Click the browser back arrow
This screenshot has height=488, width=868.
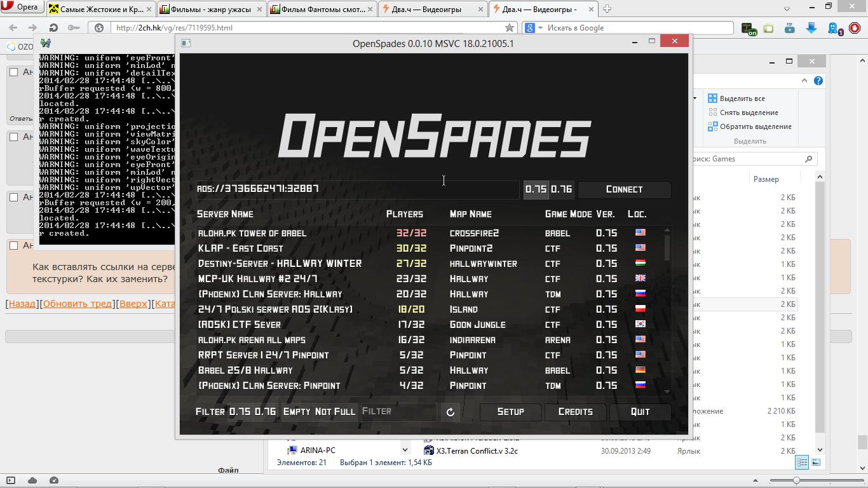point(13,28)
